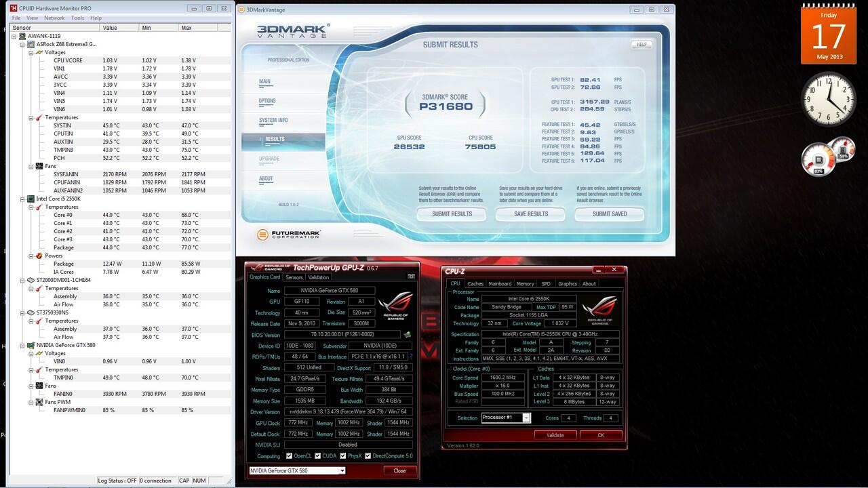Click the Log Status : OFF status cell

[x=117, y=481]
